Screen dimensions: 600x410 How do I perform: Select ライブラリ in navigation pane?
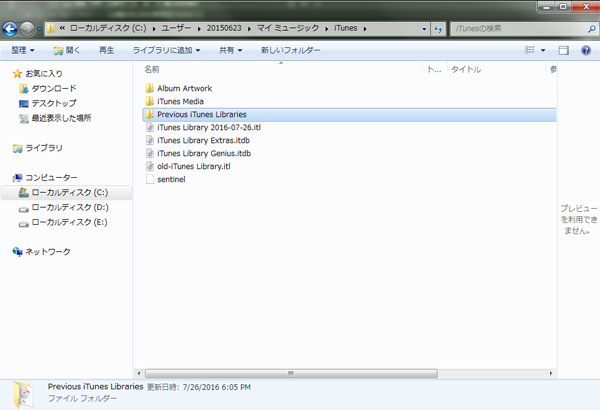[x=38, y=148]
